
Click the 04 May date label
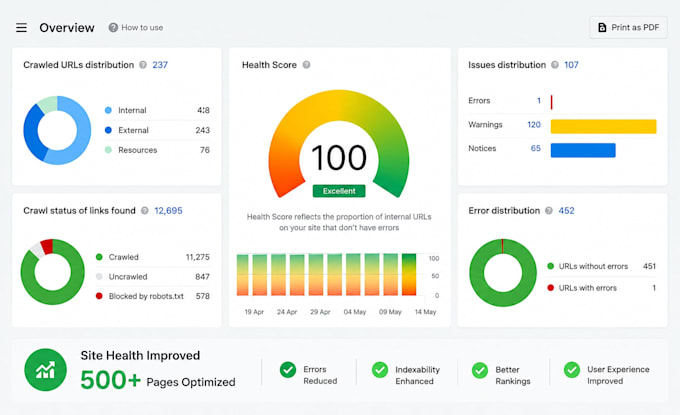coord(355,312)
